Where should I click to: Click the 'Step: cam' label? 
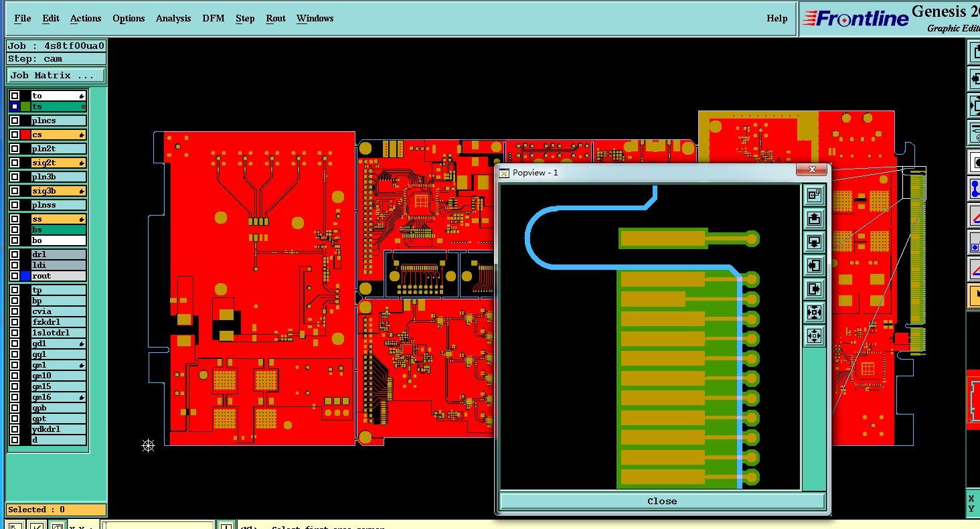56,59
